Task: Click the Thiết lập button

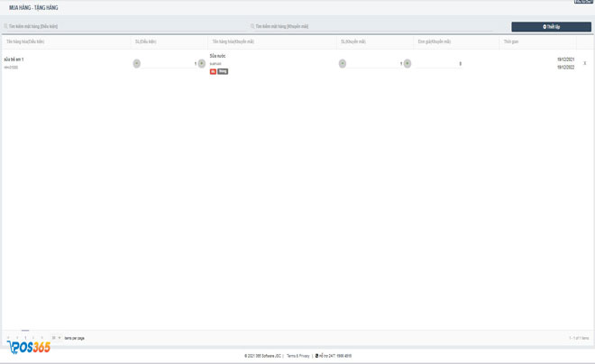Action: pyautogui.click(x=551, y=26)
